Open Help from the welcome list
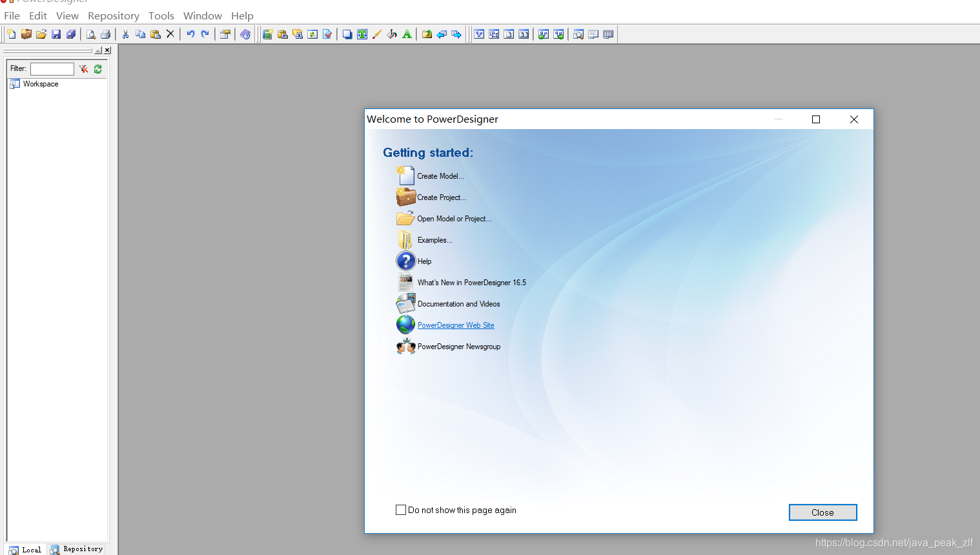The width and height of the screenshot is (980, 555). (x=424, y=261)
